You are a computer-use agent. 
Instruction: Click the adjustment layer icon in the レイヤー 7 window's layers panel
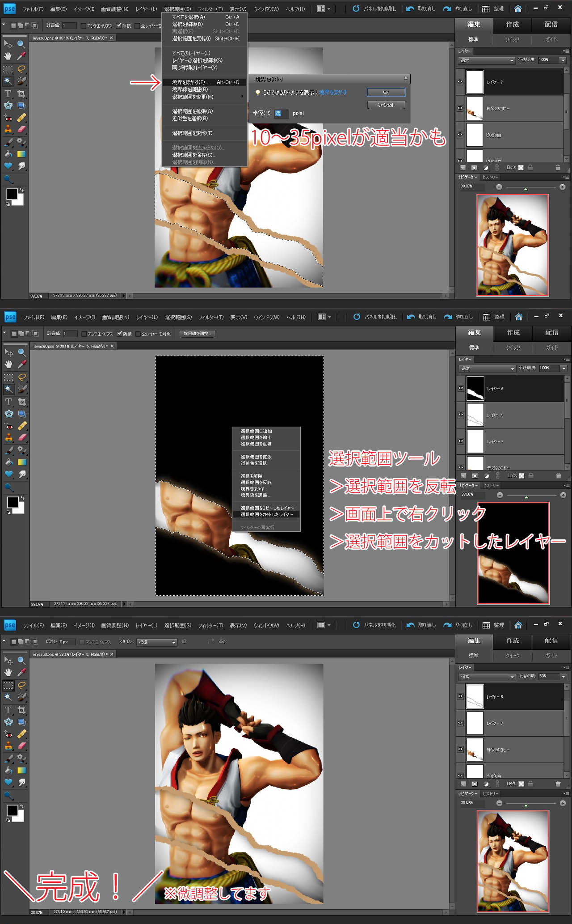(x=486, y=168)
